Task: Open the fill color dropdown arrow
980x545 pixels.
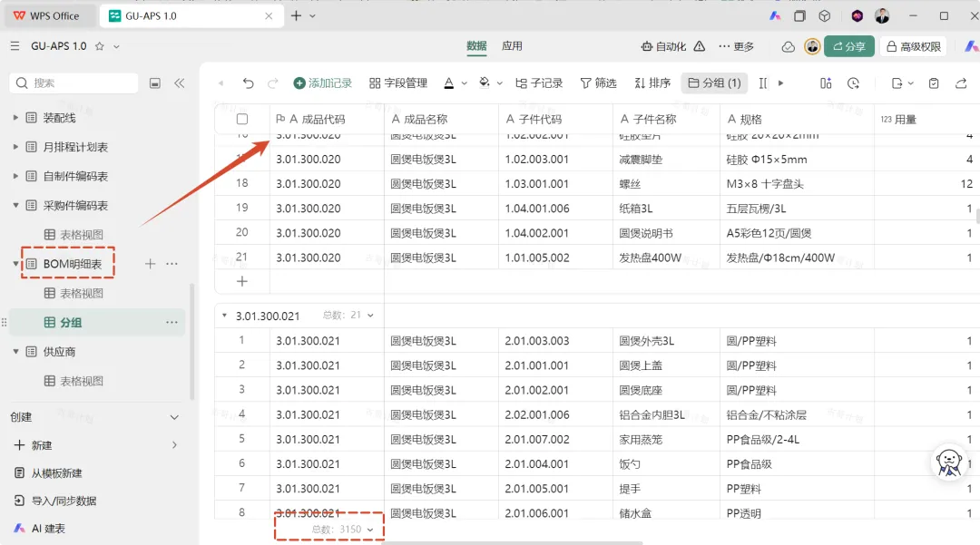Action: point(499,83)
